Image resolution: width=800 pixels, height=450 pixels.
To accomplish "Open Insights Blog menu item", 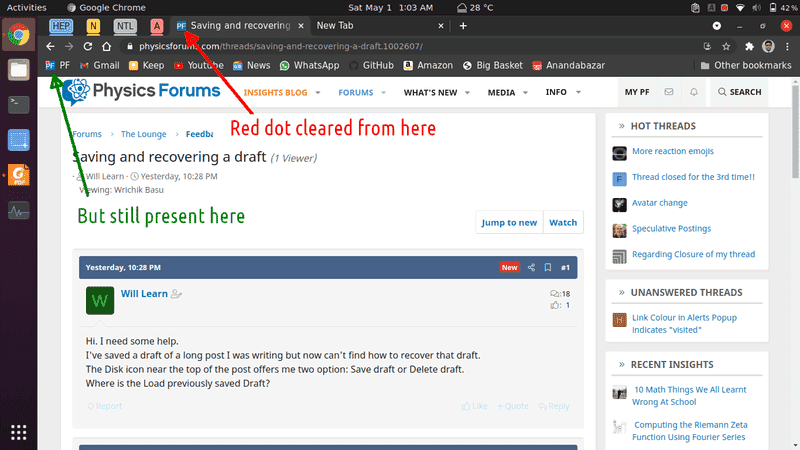I will tap(276, 92).
